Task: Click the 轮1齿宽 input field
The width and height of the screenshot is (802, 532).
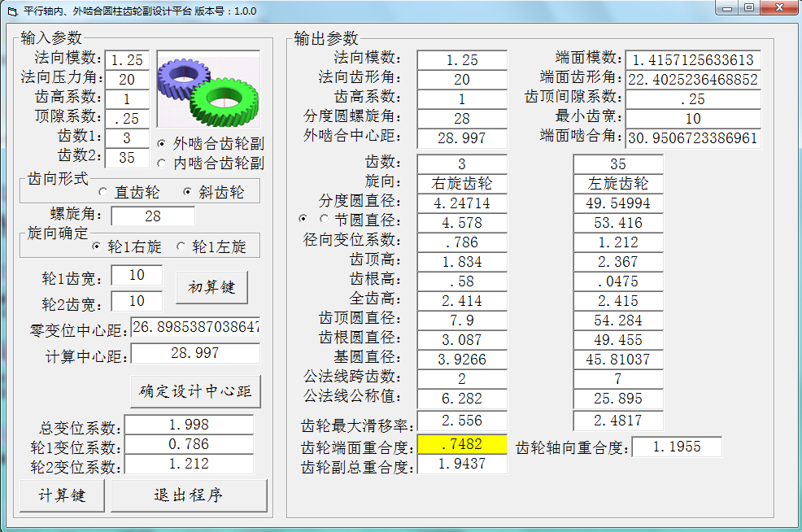Action: pyautogui.click(x=137, y=275)
